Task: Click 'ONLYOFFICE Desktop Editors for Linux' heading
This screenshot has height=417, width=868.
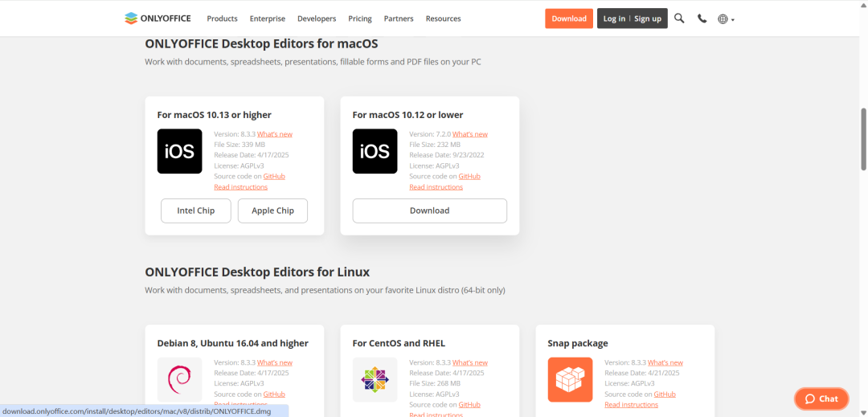Action: [x=257, y=272]
